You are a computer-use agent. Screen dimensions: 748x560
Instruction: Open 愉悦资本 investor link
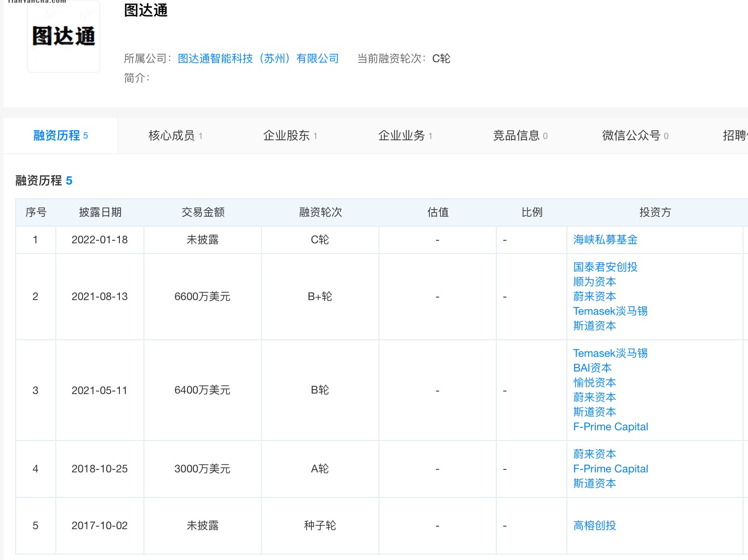click(594, 383)
